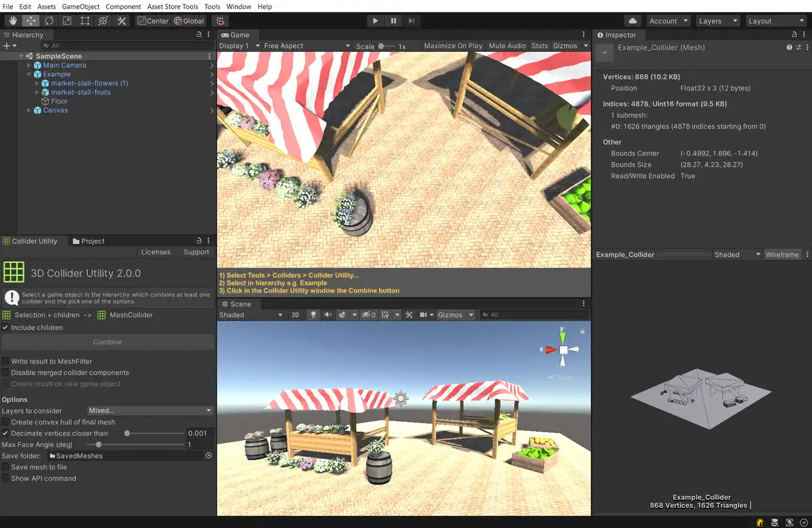812x528 pixels.
Task: Enable Show API command checkbox
Action: [x=5, y=479]
